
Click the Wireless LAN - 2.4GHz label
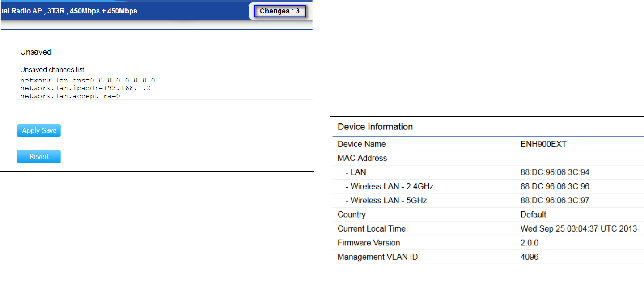coord(390,186)
